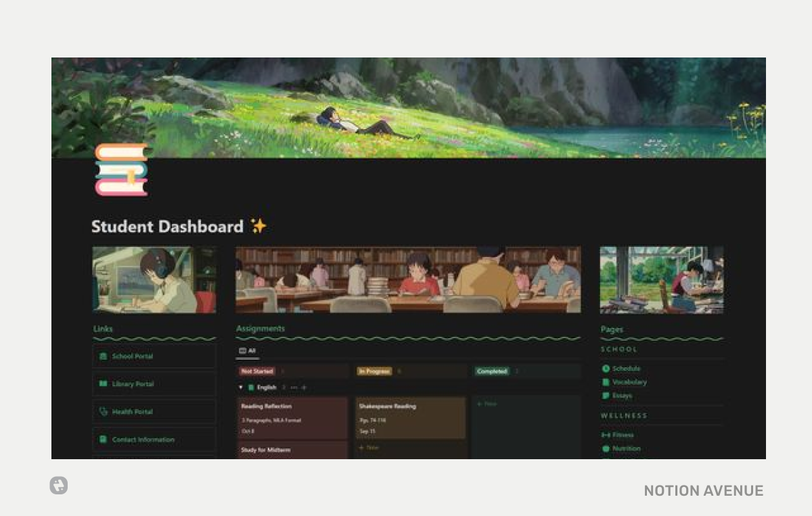Click the board icon on All tab
The width and height of the screenshot is (812, 516).
click(242, 351)
